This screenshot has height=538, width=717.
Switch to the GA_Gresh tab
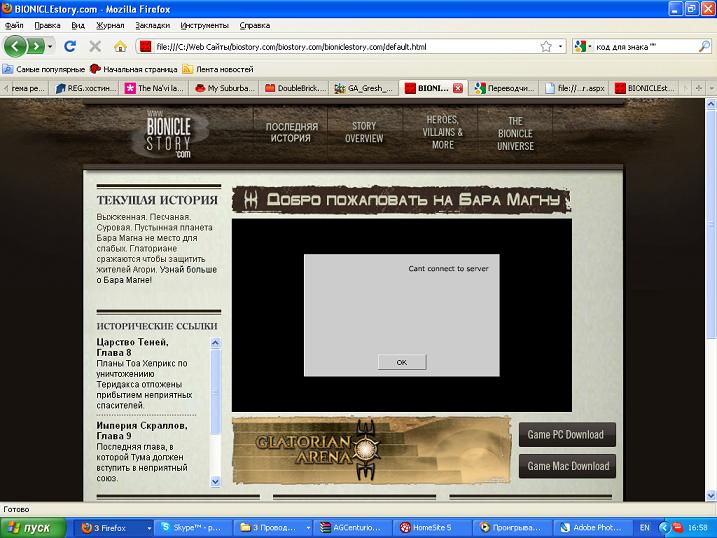(364, 88)
